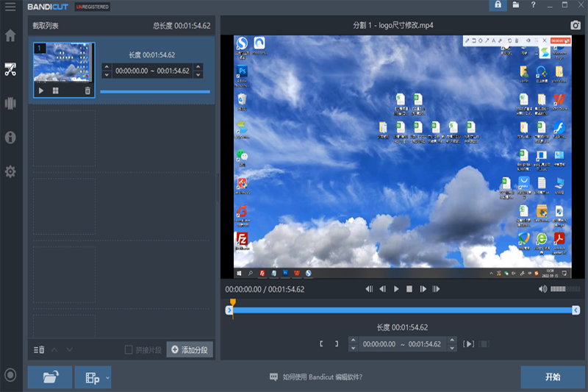Enable the 拼接片段 checkbox
Screen dimensions: 588x392
tap(129, 349)
